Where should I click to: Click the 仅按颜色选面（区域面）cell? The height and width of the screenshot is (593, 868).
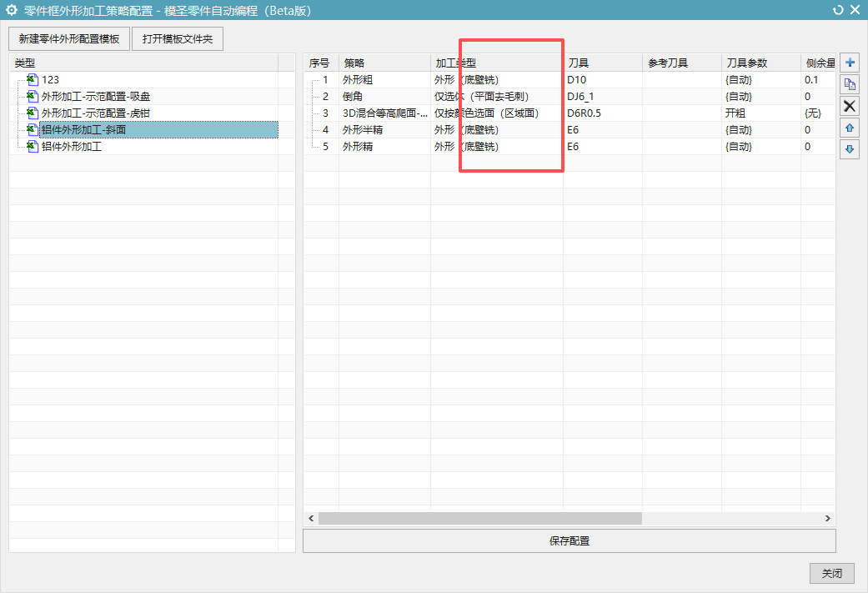click(x=497, y=113)
